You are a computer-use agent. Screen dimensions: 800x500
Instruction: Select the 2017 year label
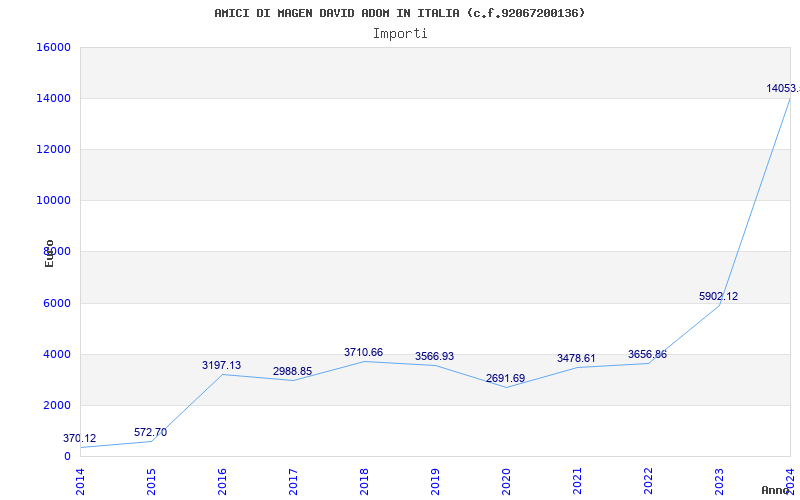point(293,482)
